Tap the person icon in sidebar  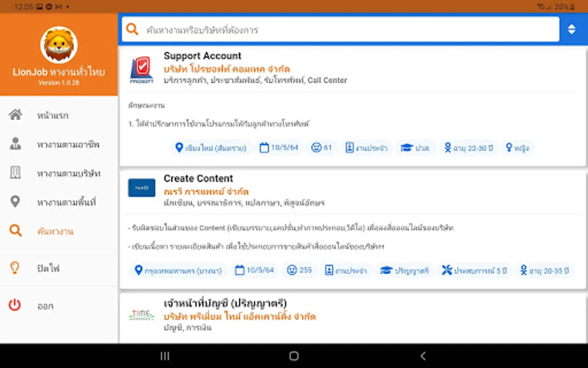tap(16, 144)
